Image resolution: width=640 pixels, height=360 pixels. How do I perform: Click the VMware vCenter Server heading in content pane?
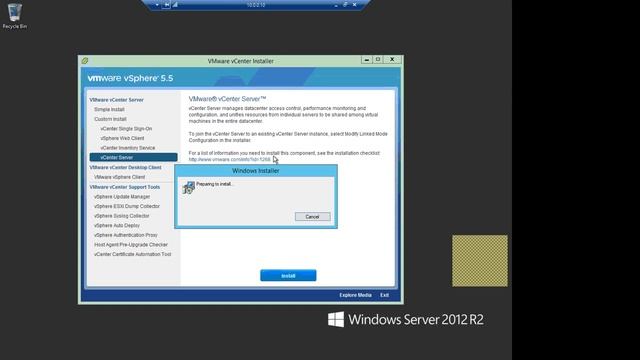tap(227, 99)
